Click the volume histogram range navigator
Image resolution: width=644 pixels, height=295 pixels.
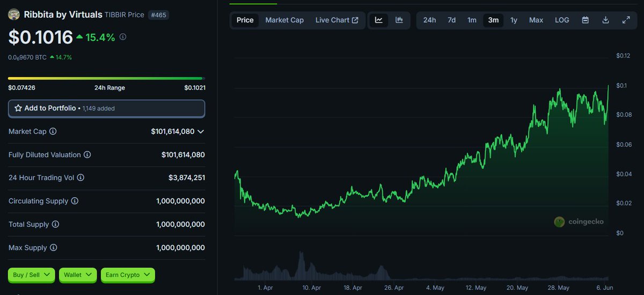(x=421, y=265)
